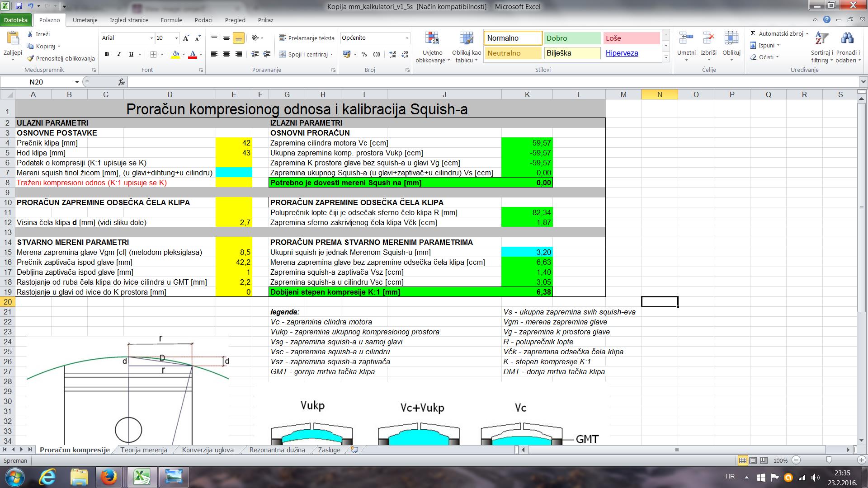Open the Formule ribbon tab
This screenshot has width=868, height=488.
click(x=171, y=20)
